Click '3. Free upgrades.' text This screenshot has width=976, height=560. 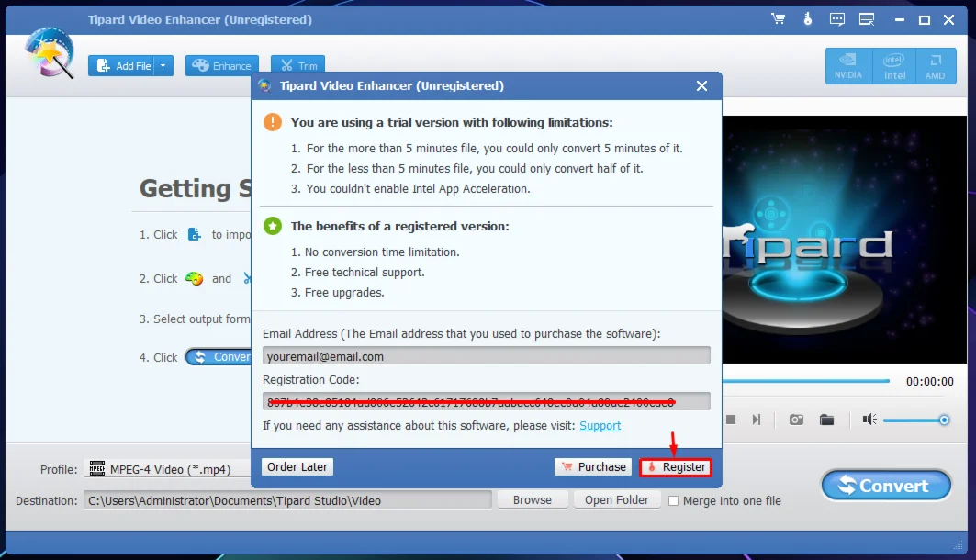[337, 293]
